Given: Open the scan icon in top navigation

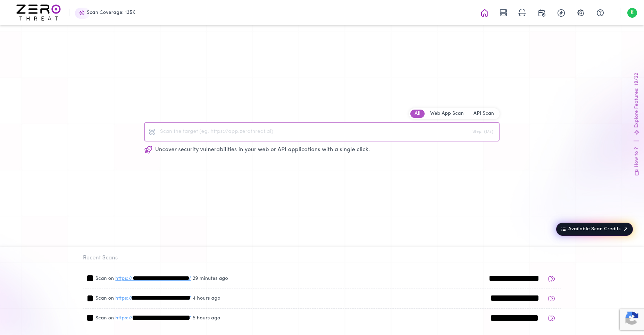Looking at the screenshot, I should click(522, 13).
